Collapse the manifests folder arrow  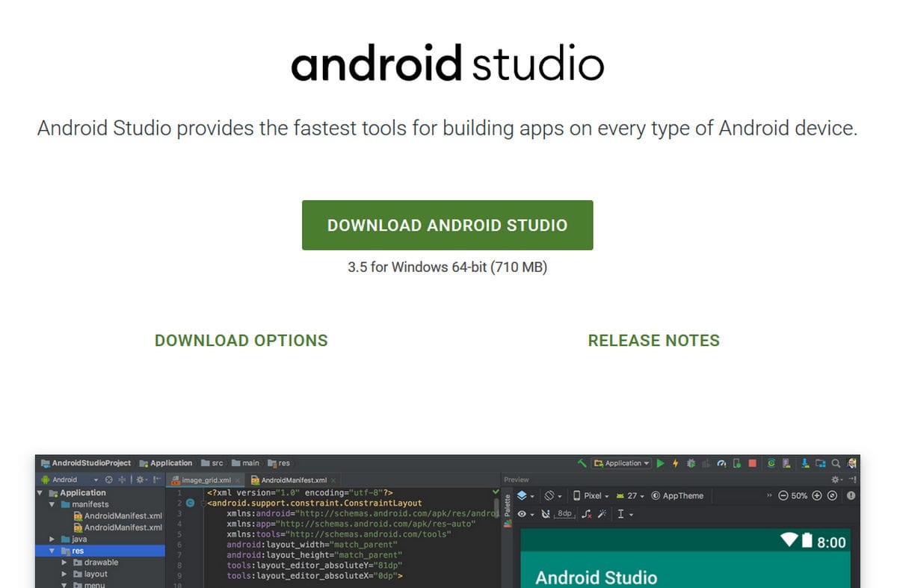click(52, 504)
